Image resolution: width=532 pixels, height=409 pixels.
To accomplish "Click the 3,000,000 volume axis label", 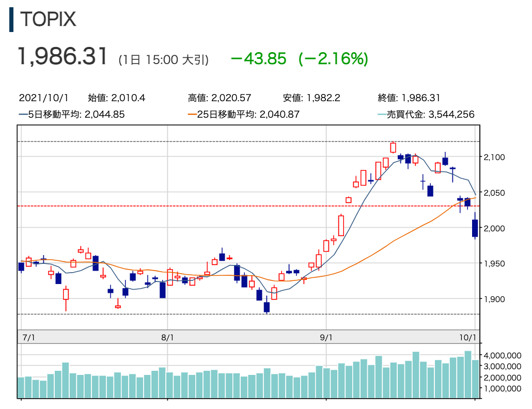I will 503,366.
